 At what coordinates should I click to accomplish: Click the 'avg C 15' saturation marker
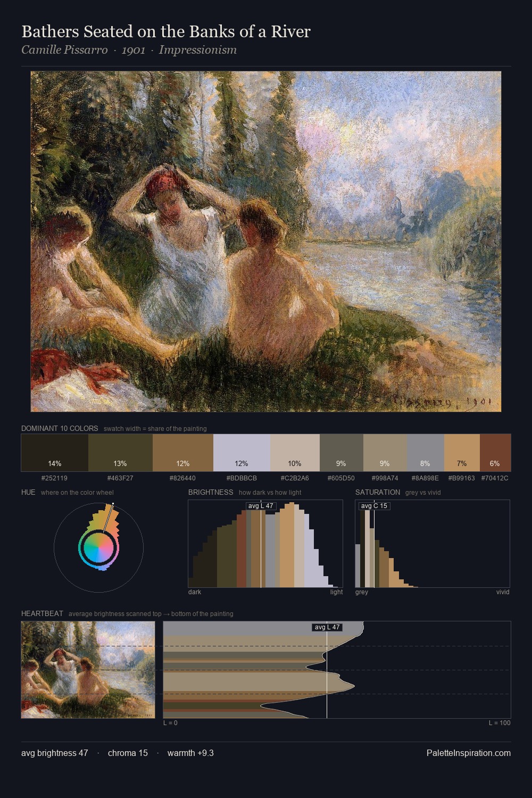(x=374, y=505)
